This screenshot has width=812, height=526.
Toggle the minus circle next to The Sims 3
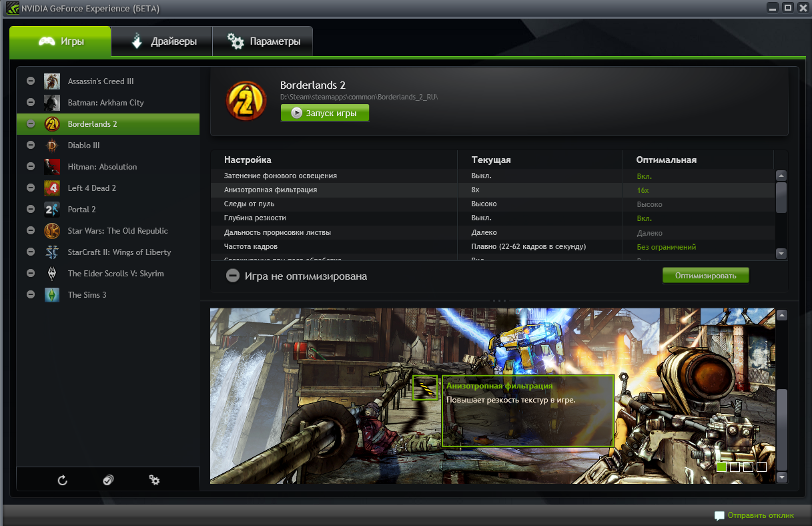[x=30, y=294]
